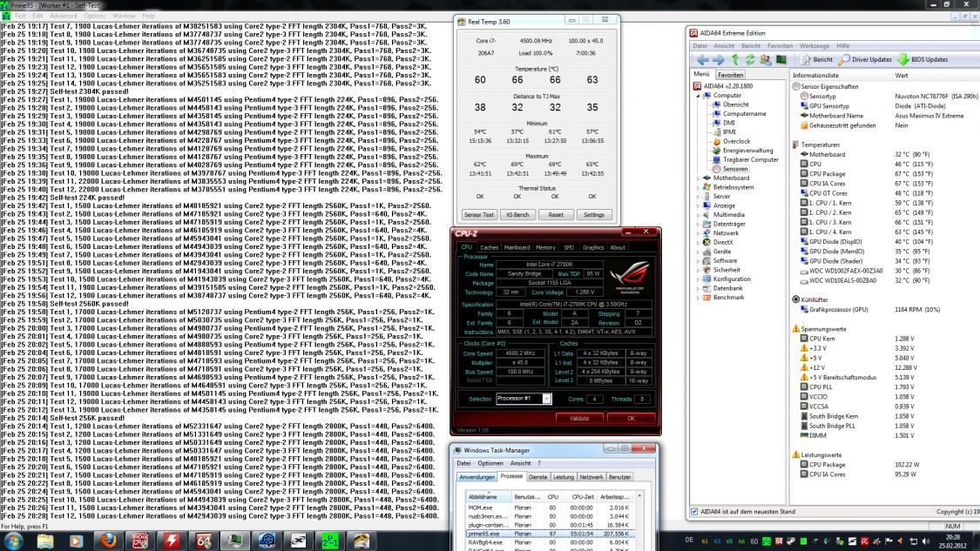The height and width of the screenshot is (551, 980).
Task: Open Bericht report in AIDA64 toolbar
Action: tap(816, 60)
